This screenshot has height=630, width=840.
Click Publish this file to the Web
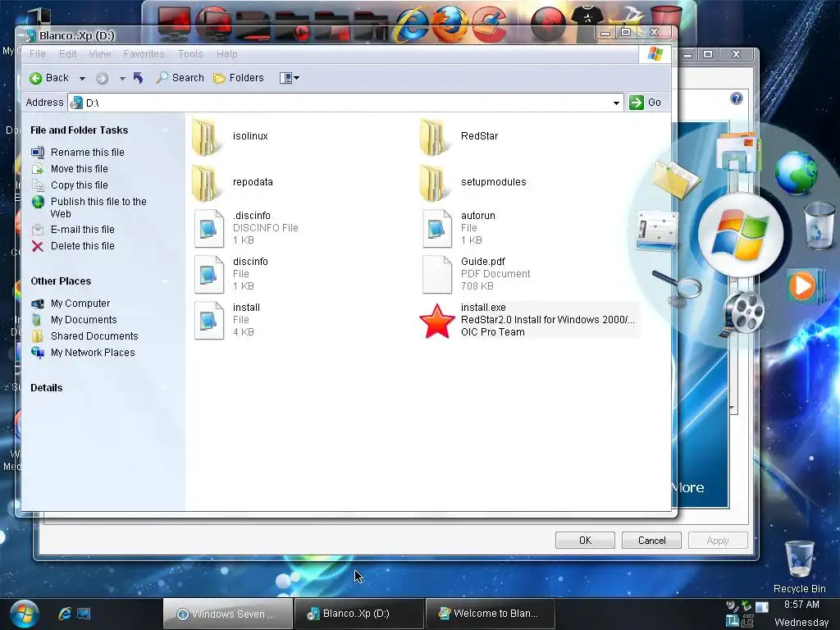coord(98,208)
